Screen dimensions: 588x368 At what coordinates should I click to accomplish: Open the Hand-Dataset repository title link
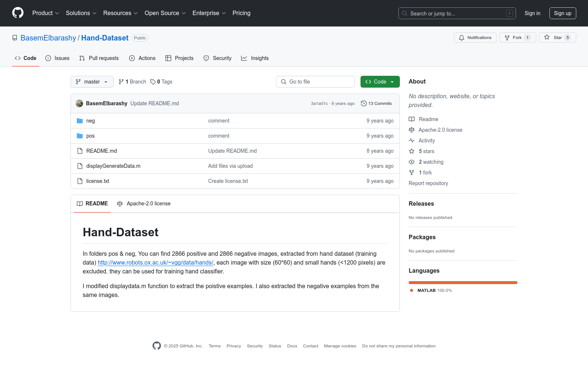(105, 38)
